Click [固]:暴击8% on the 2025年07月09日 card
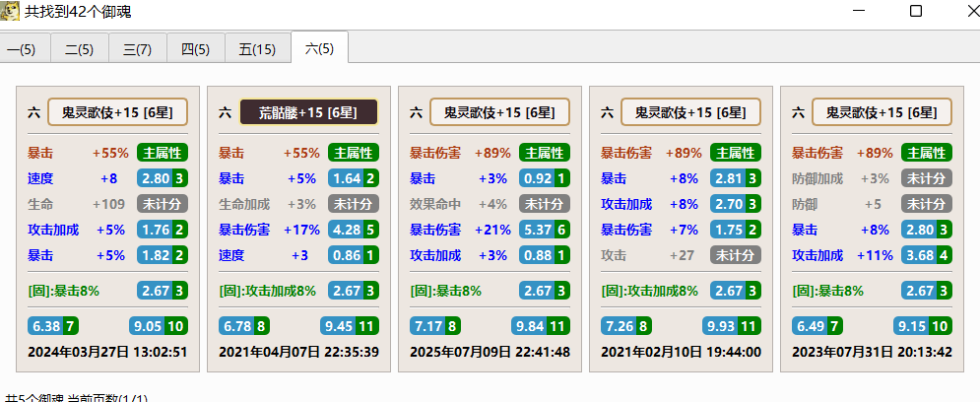This screenshot has width=980, height=402. click(x=445, y=291)
